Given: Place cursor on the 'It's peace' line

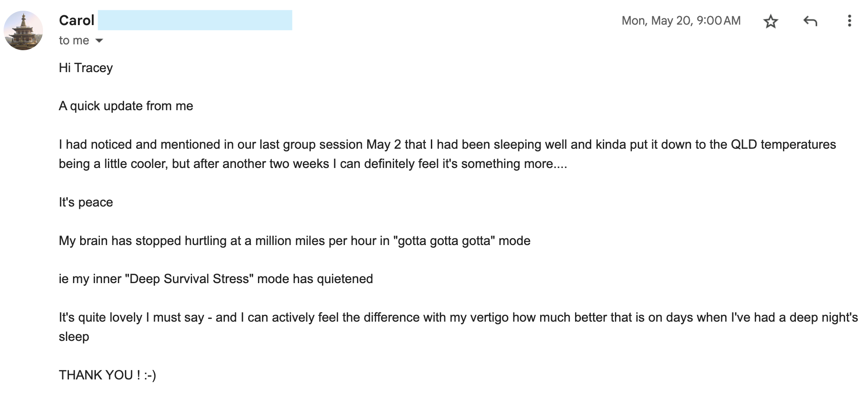Looking at the screenshot, I should (x=86, y=202).
